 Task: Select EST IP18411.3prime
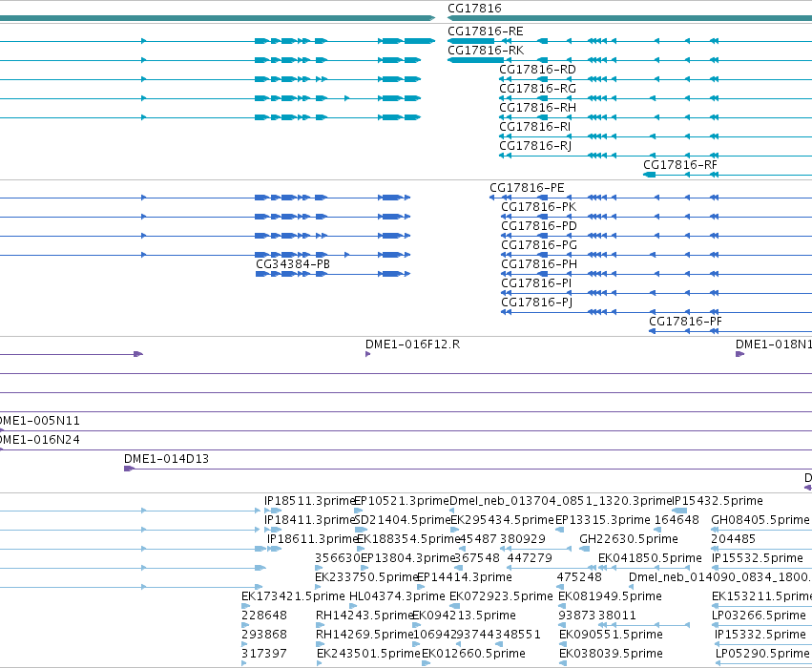click(309, 520)
